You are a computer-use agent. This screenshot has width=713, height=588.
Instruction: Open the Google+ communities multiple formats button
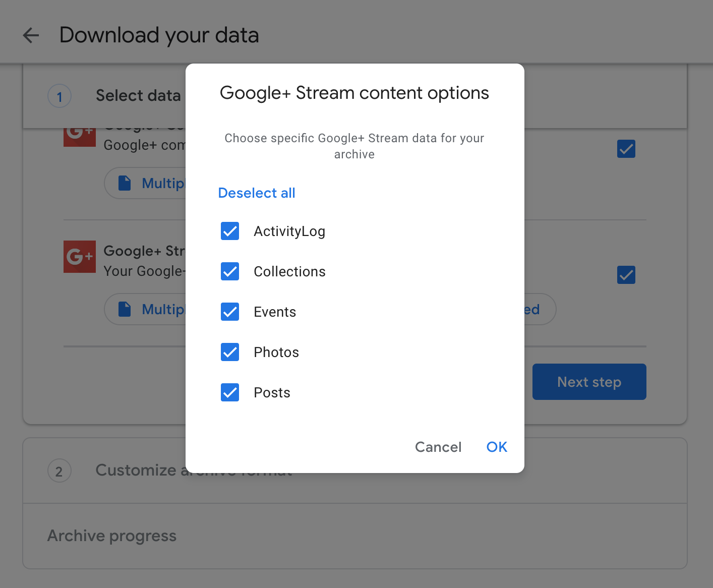[145, 183]
